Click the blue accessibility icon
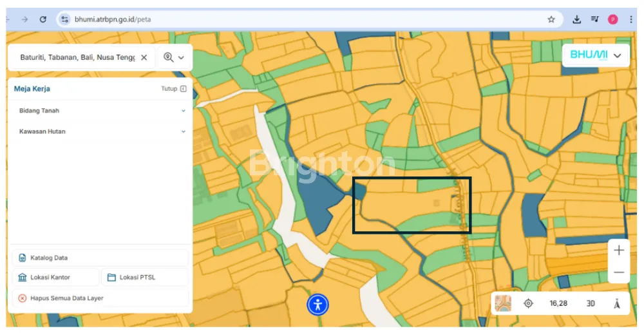 (x=317, y=304)
